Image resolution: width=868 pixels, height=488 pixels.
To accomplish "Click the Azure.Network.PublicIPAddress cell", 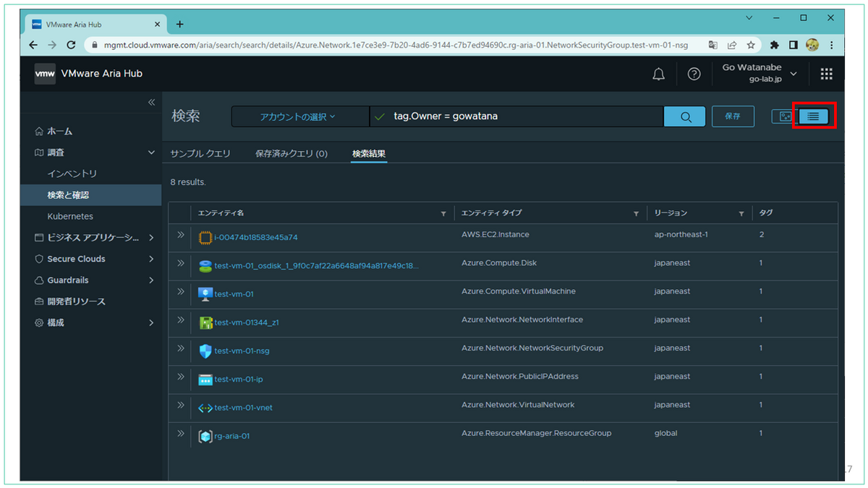I will pos(520,376).
